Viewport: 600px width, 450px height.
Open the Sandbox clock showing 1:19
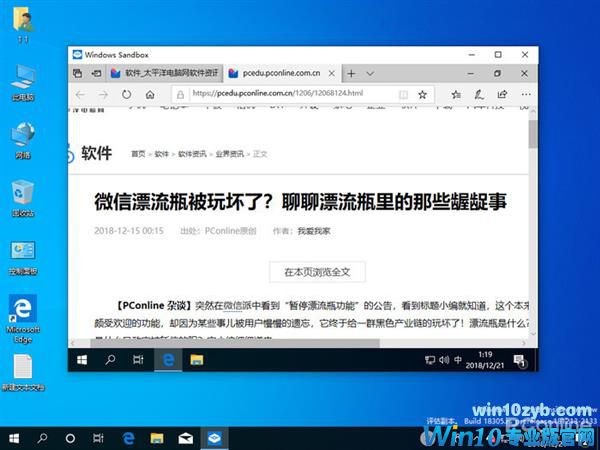[485, 360]
